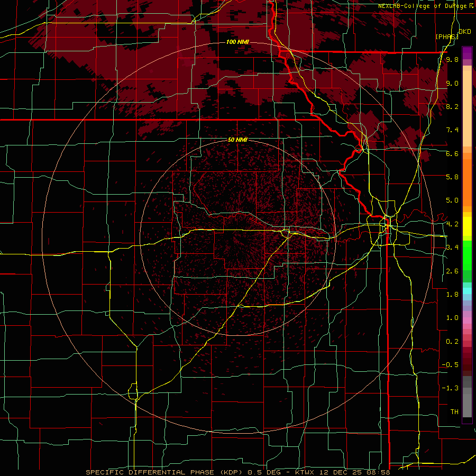Click the 0.2 value on the scale
Viewport: 476px width, 476px height.
point(452,342)
